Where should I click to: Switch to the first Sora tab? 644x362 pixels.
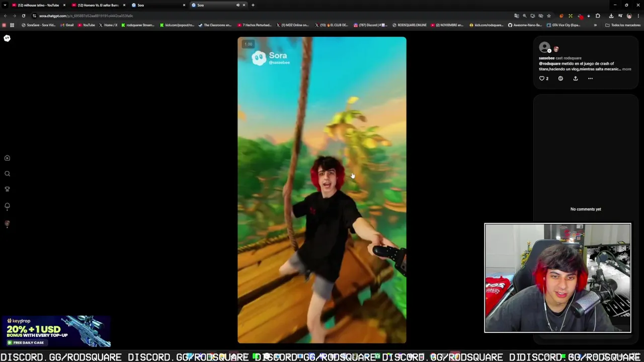157,5
